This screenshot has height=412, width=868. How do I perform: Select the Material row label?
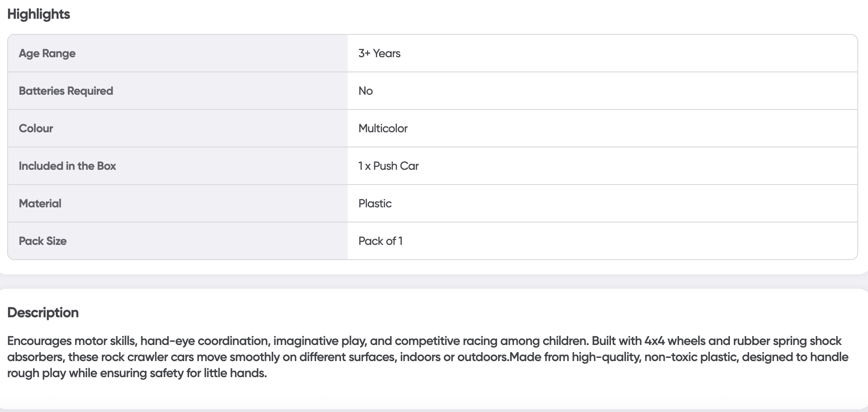tap(40, 203)
